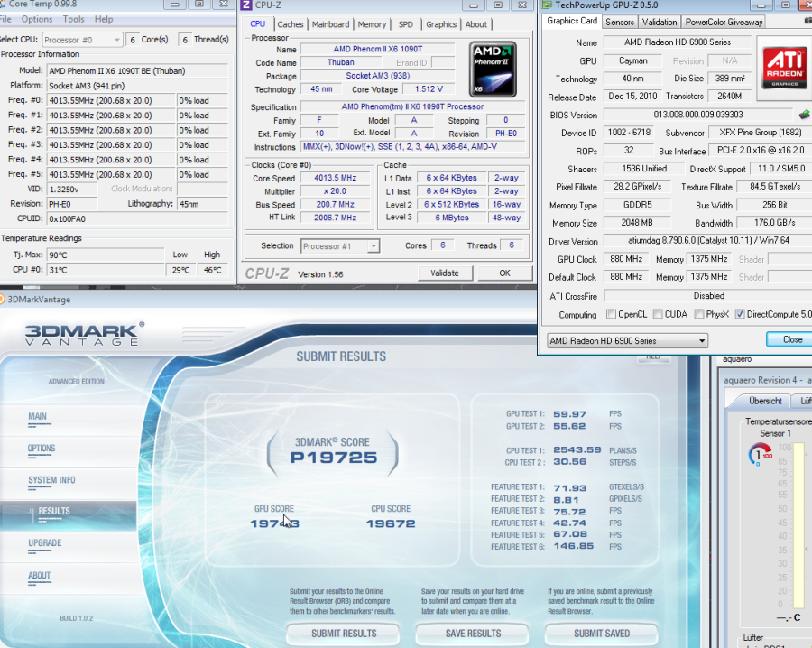812x648 pixels.
Task: Open the Select CPU dropdown in Core Temp
Action: click(82, 40)
